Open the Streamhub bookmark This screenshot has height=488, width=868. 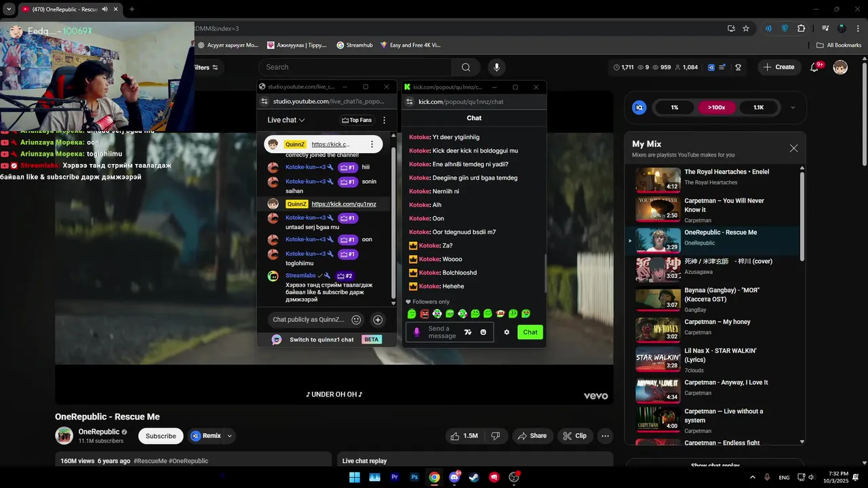(x=355, y=45)
